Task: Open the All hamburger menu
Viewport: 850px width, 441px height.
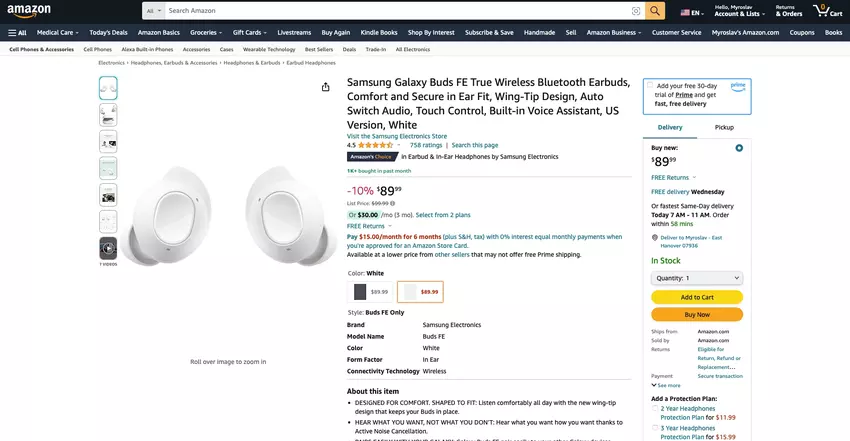Action: click(x=17, y=32)
